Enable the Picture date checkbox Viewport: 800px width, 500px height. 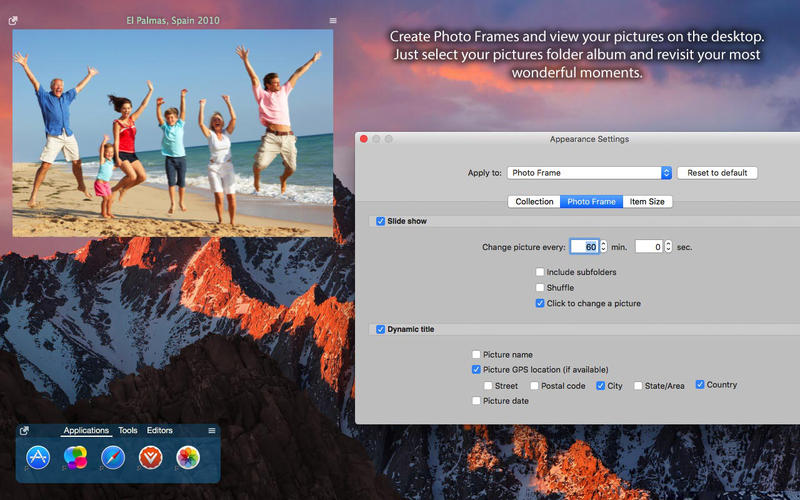[476, 401]
